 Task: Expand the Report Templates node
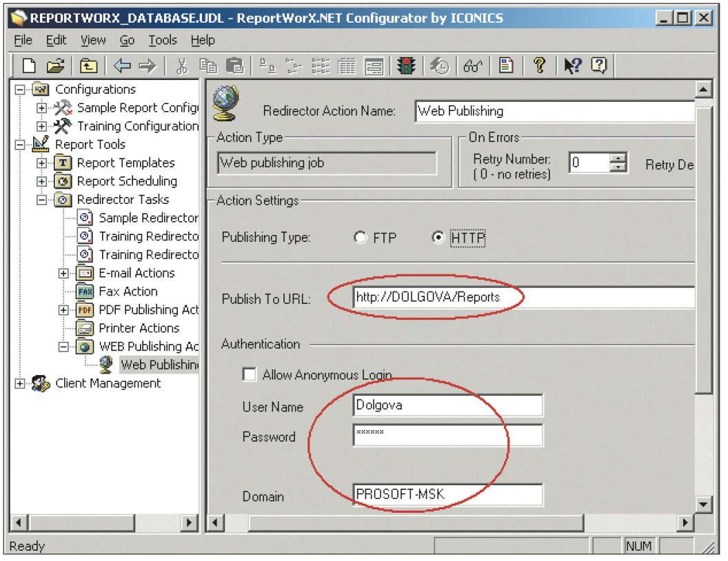[x=41, y=163]
